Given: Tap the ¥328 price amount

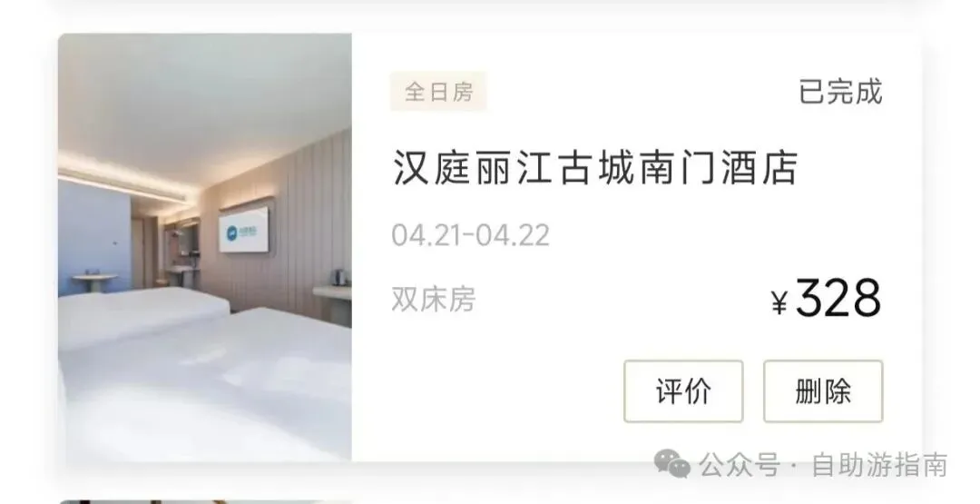Looking at the screenshot, I should (x=826, y=299).
